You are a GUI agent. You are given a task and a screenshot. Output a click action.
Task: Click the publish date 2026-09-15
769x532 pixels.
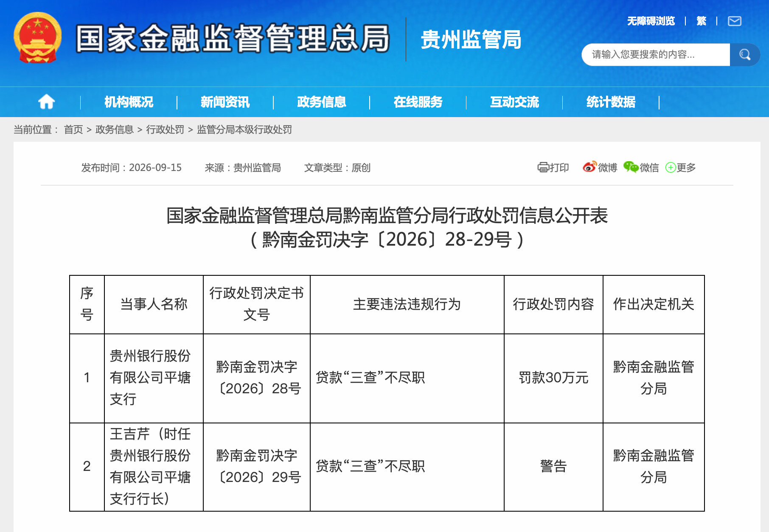155,168
